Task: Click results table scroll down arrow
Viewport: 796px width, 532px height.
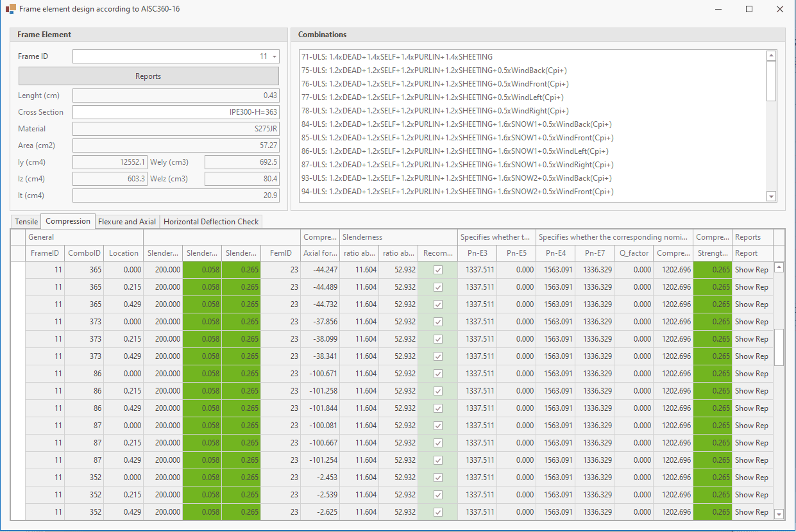Action: coord(779,514)
